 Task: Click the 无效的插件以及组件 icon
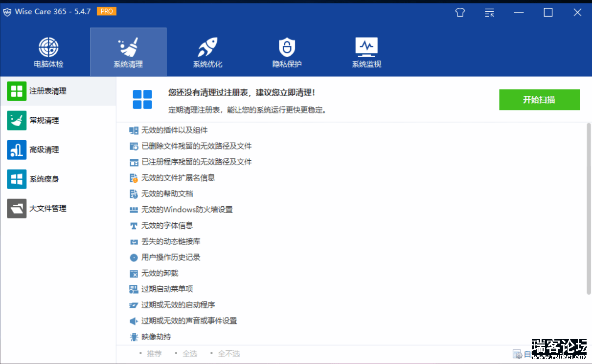coord(134,130)
